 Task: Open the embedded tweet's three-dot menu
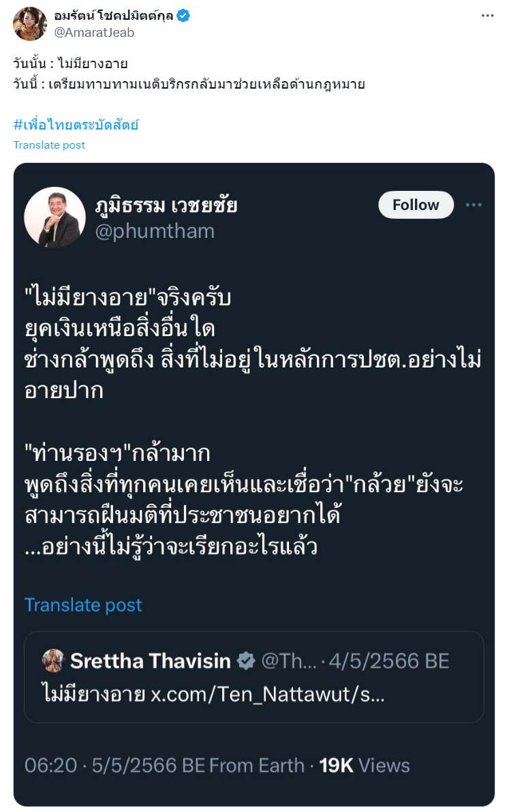point(474,205)
